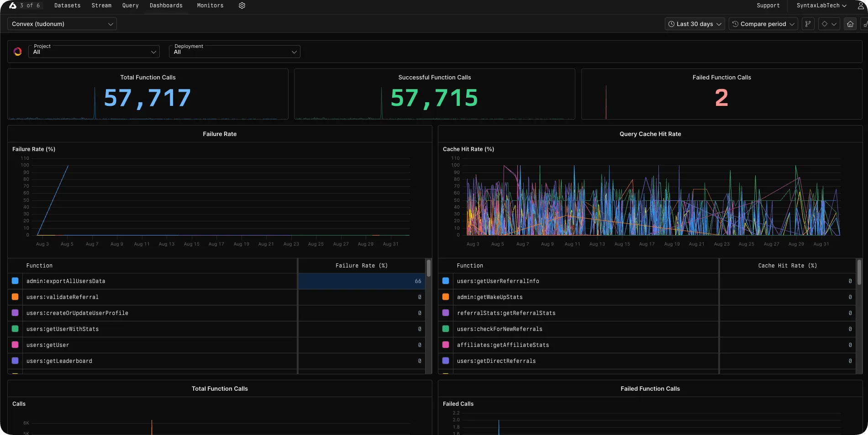Open the user account avatar icon
Viewport: 868px width, 435px height.
[861, 5]
